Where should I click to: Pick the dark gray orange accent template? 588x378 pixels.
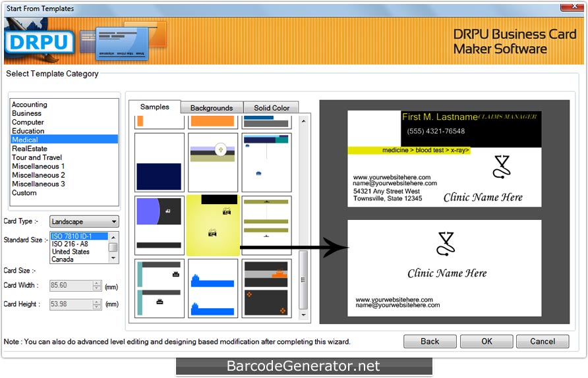266,288
